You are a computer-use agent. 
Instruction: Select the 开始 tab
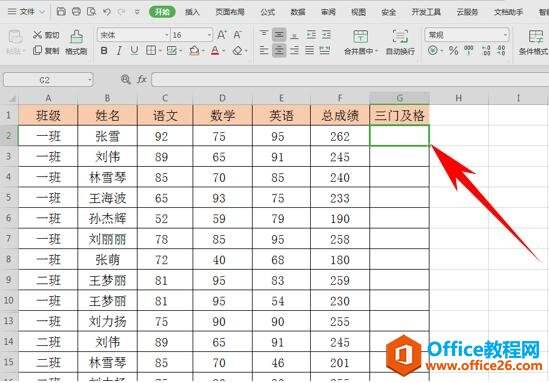(x=162, y=12)
